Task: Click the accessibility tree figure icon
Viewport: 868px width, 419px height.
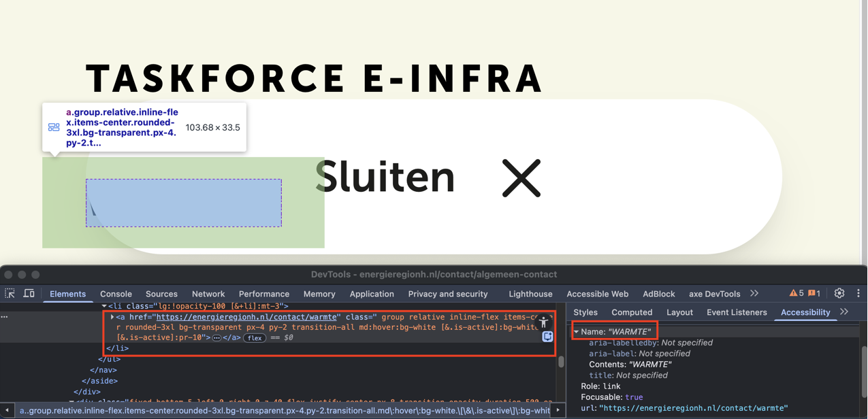Action: [543, 322]
